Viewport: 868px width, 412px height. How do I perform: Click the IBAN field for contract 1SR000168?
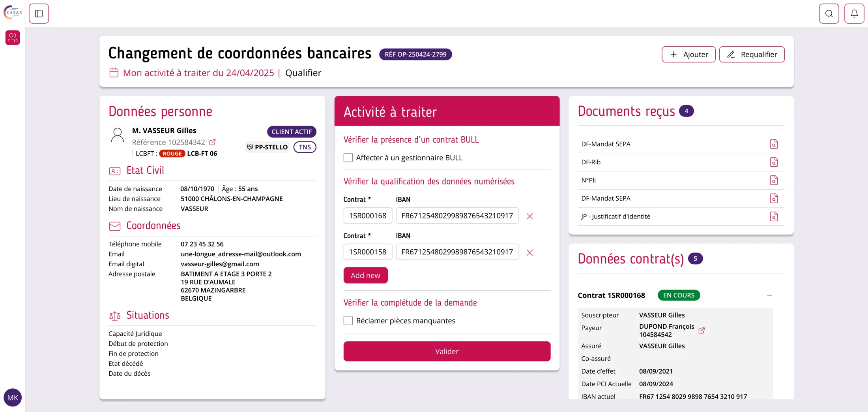457,216
